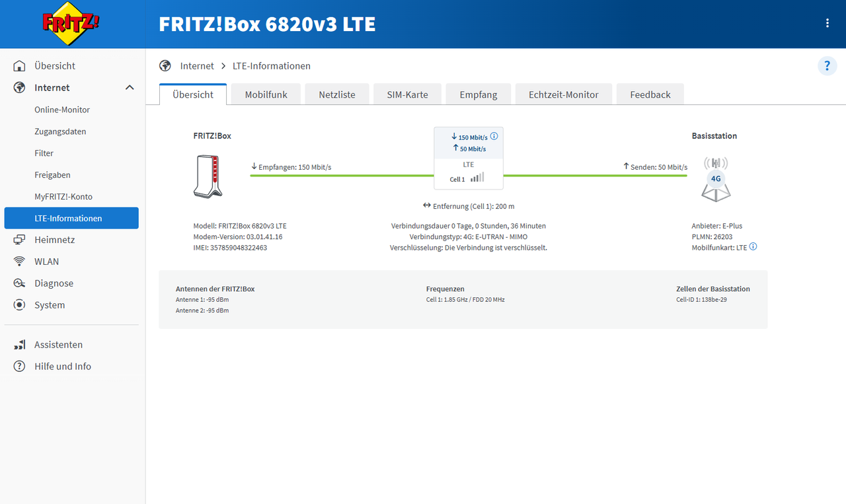
Task: Switch to the Echtzeit-Monitor tab
Action: click(x=563, y=94)
